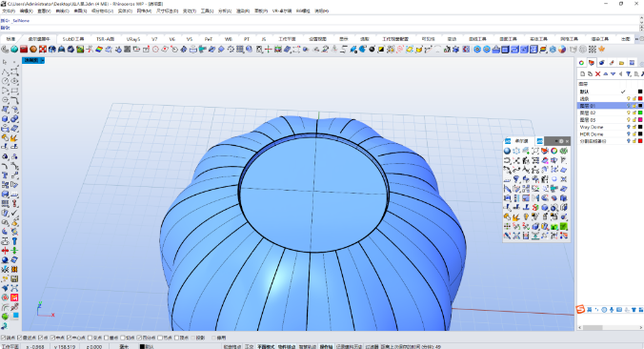Click Sogou input method S logo
This screenshot has height=349, width=644.
coord(580,309)
